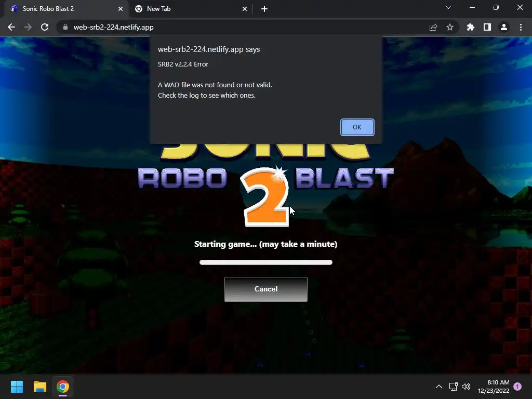
Task: Toggle the browser side panel
Action: click(487, 27)
